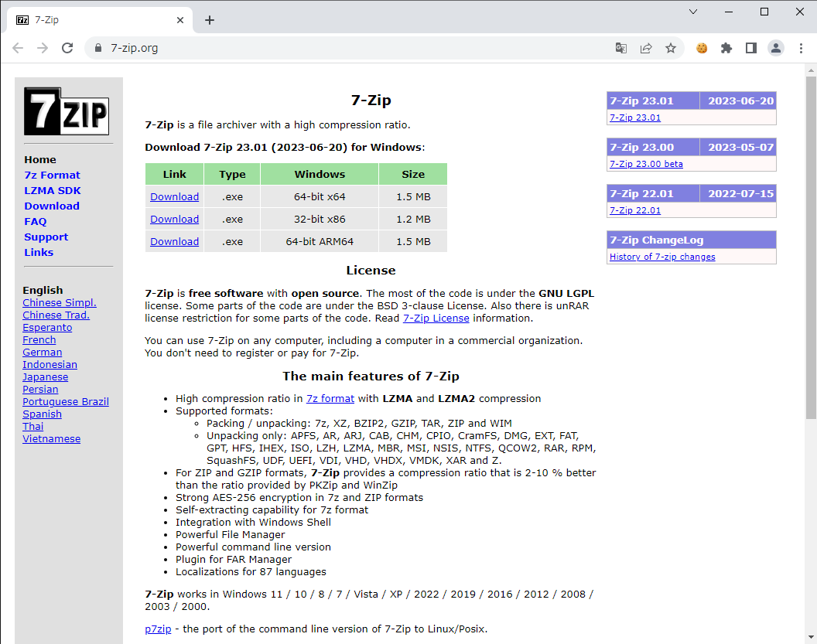The width and height of the screenshot is (817, 644).
Task: Click the scrollbar down arrow
Action: [811, 637]
